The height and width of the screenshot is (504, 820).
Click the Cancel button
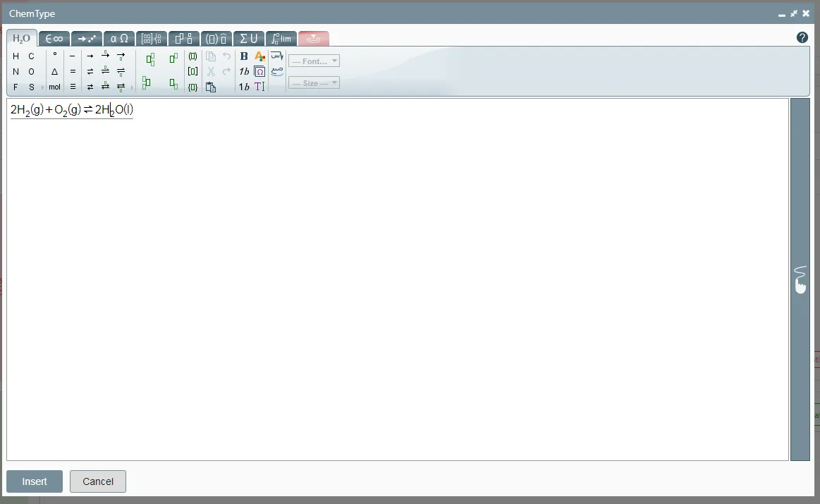(98, 481)
